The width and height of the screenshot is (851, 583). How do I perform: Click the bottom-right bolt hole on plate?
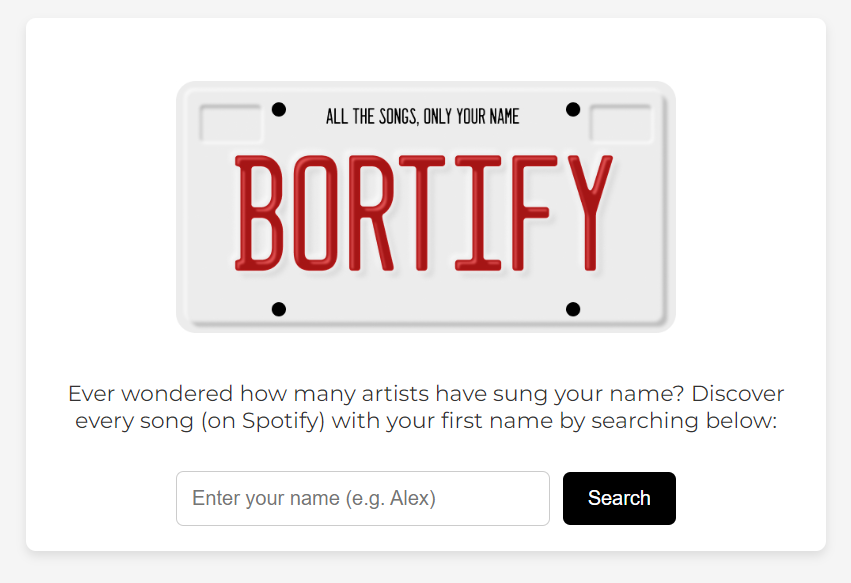[573, 309]
